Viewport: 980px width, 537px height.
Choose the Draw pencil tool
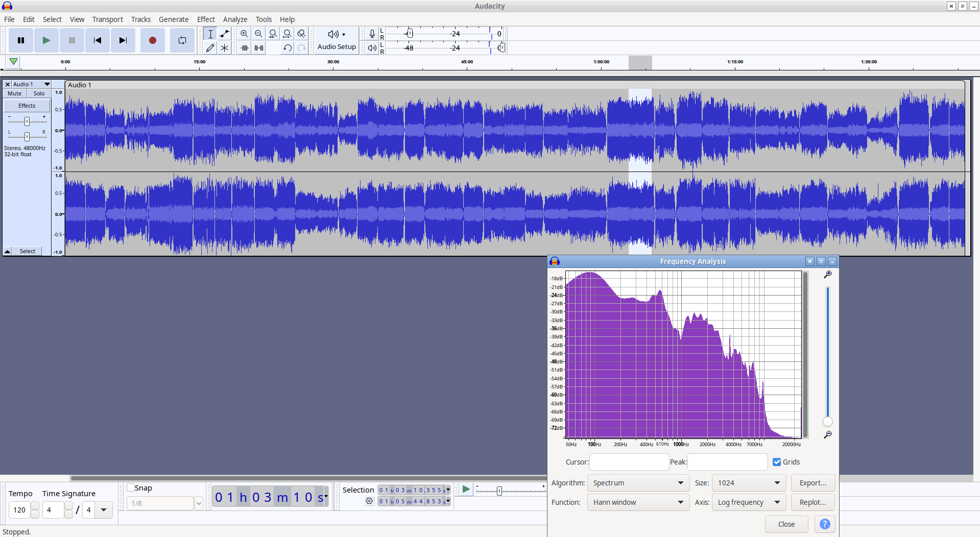(210, 48)
